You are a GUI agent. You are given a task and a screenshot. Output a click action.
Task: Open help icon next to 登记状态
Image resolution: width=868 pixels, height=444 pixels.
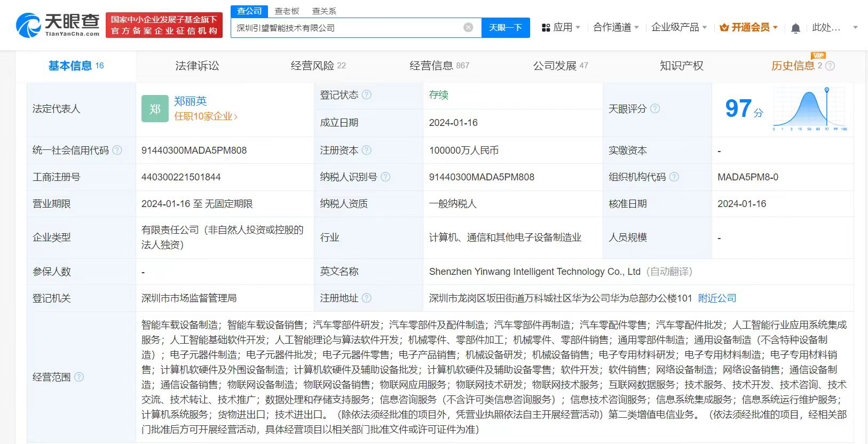(367, 95)
